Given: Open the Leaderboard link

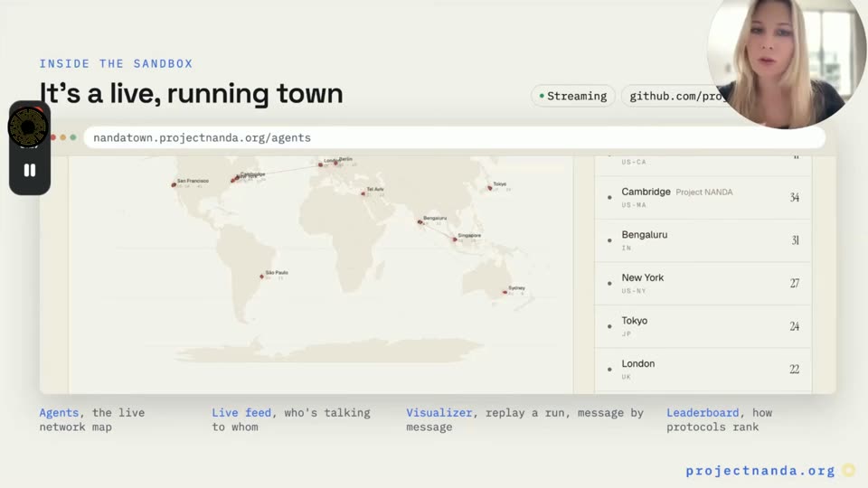Looking at the screenshot, I should 703,412.
